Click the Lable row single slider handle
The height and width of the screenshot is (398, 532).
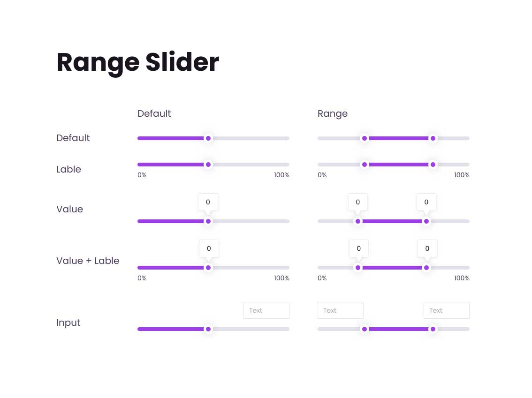point(208,165)
